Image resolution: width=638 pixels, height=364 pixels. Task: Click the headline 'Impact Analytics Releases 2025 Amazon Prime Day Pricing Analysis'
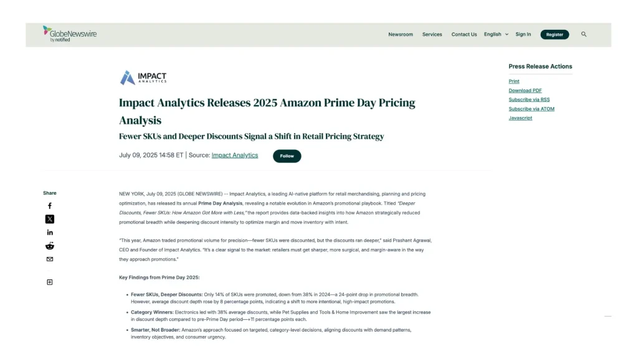click(267, 111)
